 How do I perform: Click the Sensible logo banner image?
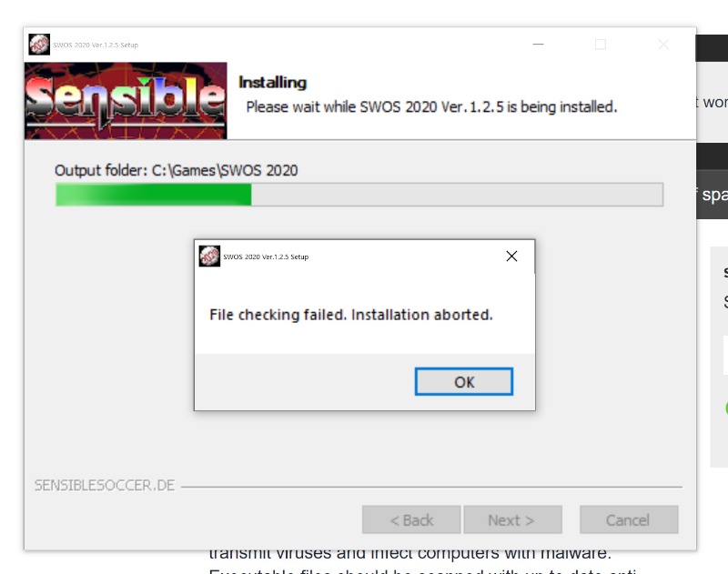126,101
